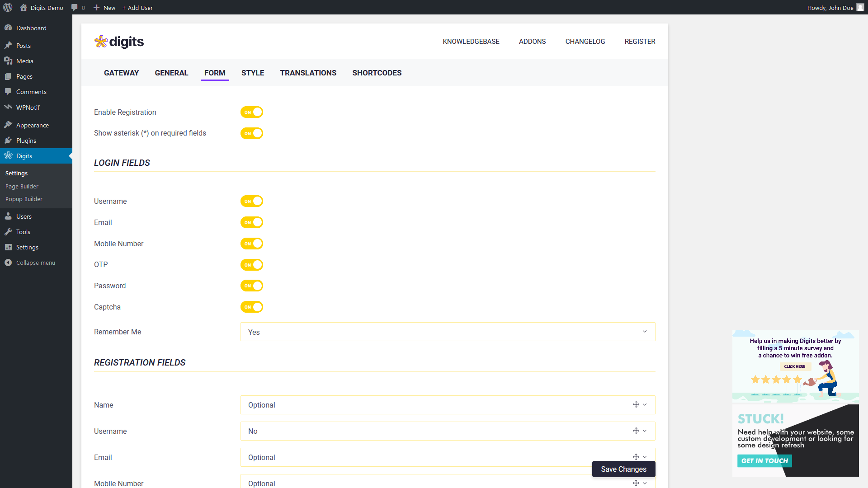Click the Settings submenu under Digits
The image size is (868, 488).
click(x=16, y=173)
